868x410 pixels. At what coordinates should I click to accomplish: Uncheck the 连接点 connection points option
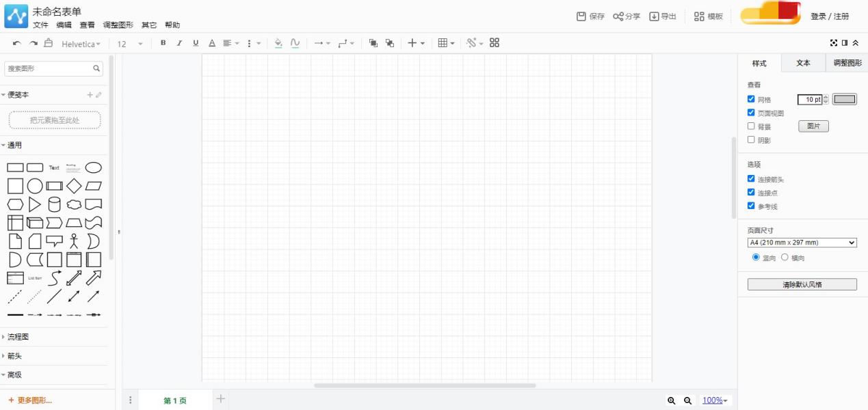click(x=752, y=192)
